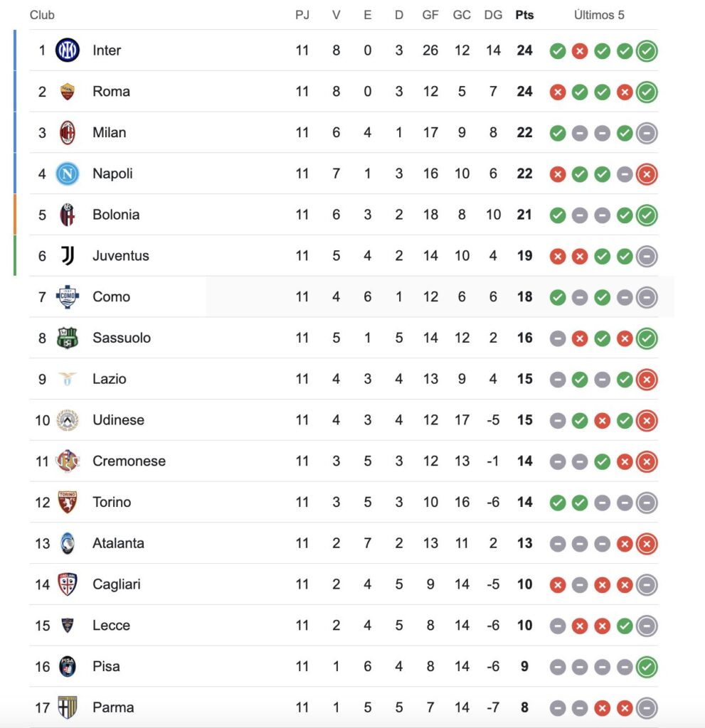
Task: Click Como's most recent draw result icon
Action: click(647, 297)
